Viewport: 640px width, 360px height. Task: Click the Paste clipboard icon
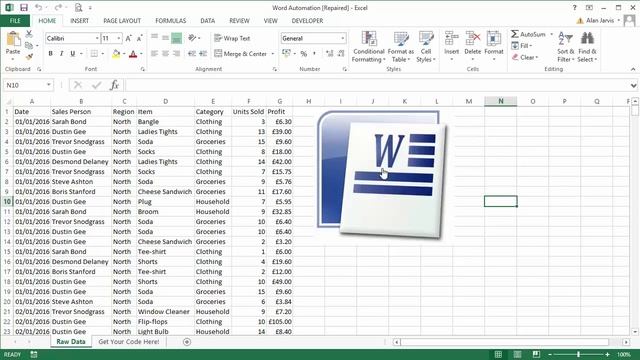(13, 40)
